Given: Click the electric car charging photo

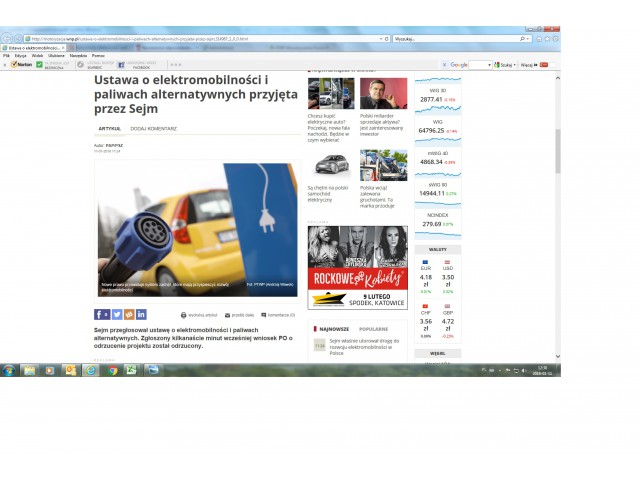Looking at the screenshot, I should point(196,228).
